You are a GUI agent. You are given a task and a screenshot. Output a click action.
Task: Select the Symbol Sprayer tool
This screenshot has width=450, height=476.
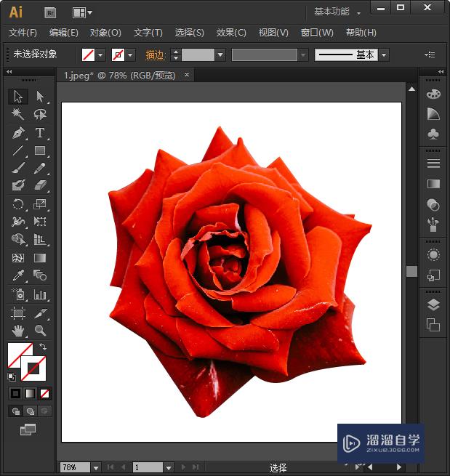(18, 294)
